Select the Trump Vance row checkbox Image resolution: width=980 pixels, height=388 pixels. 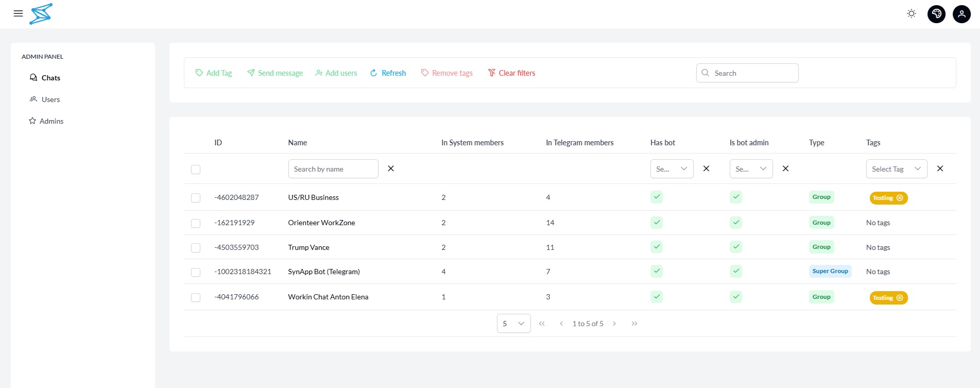click(x=196, y=248)
